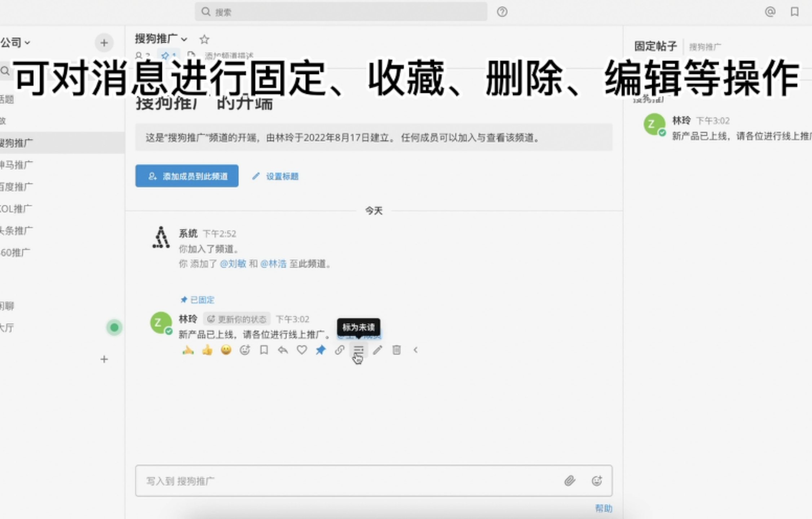Open saved posts bookmark icon in header
The image size is (812, 519).
click(x=794, y=12)
